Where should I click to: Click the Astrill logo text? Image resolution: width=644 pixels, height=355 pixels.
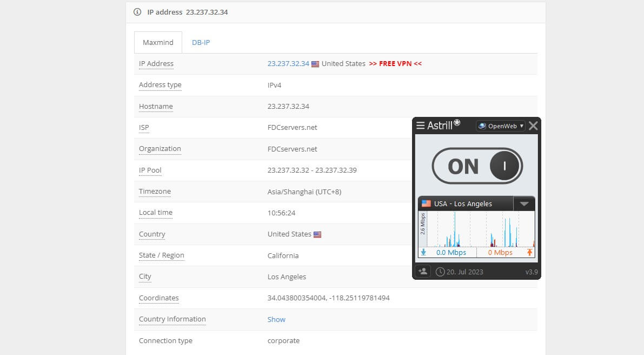pos(443,125)
